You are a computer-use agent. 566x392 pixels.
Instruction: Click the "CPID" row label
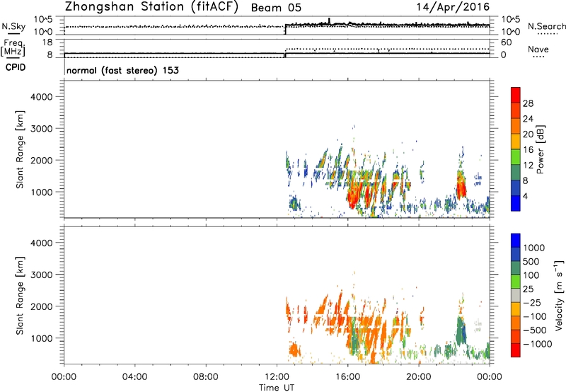[16, 67]
